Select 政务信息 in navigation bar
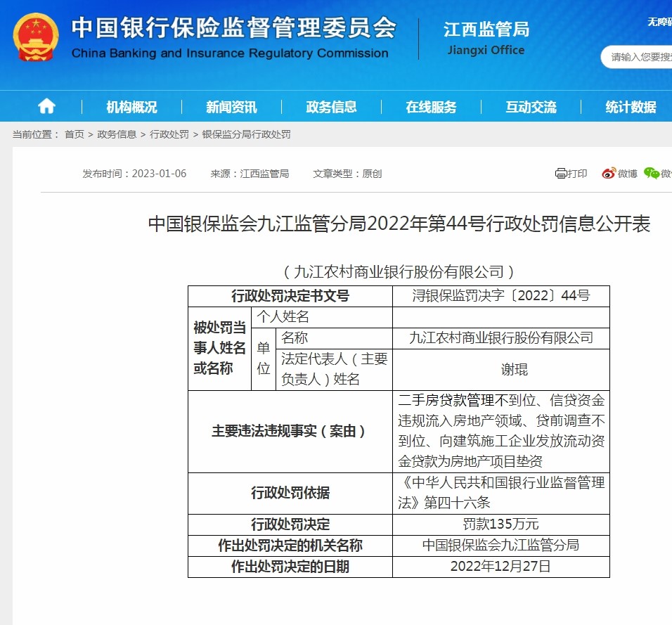The image size is (672, 625). 331,107
